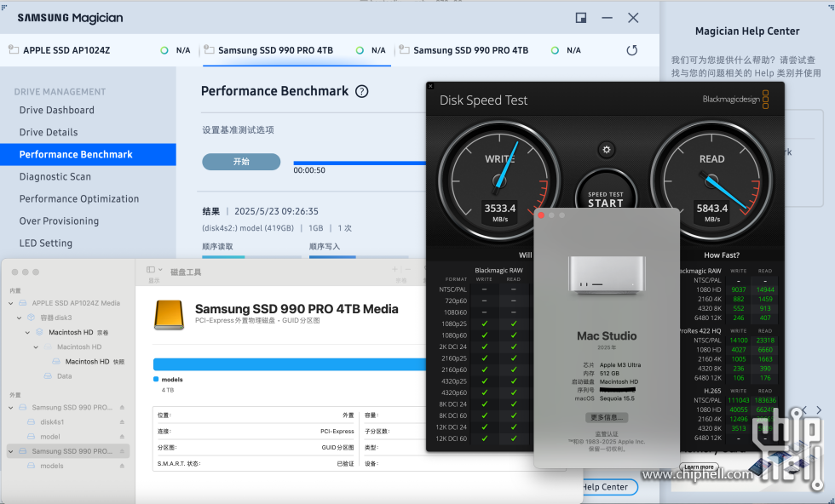This screenshot has width=835, height=504.
Task: Click the 开始 start benchmark button
Action: click(x=241, y=162)
